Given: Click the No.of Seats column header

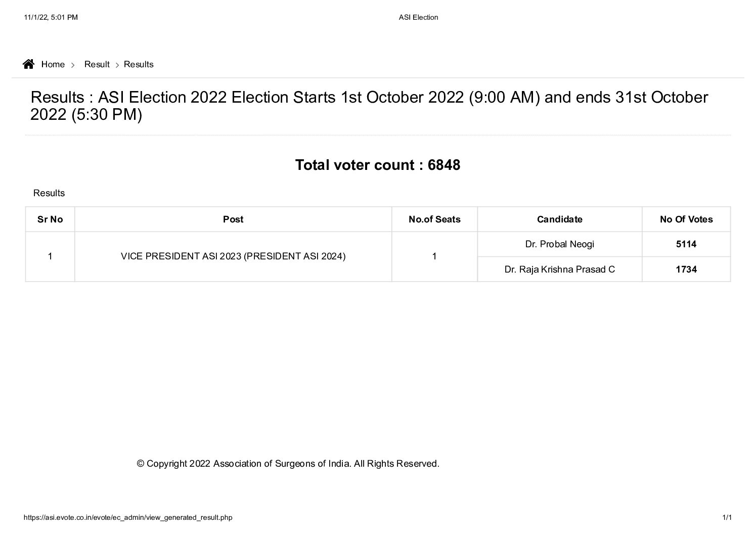Looking at the screenshot, I should click(434, 219).
